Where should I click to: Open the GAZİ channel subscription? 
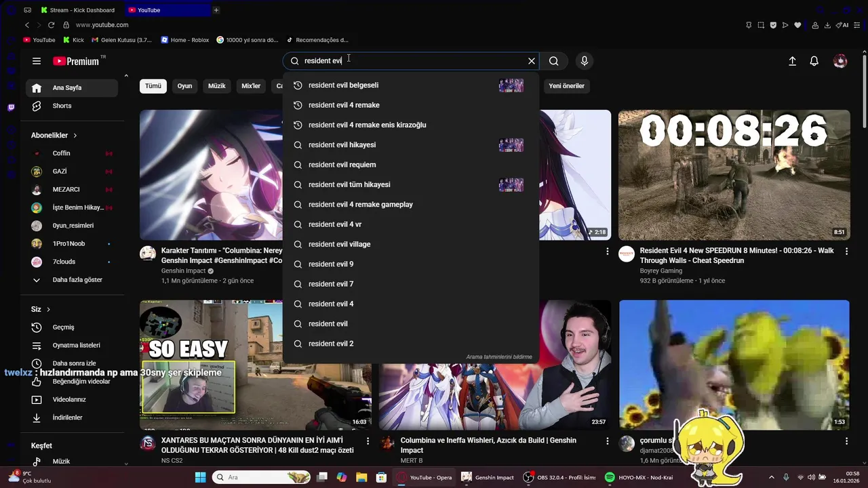(x=72, y=171)
